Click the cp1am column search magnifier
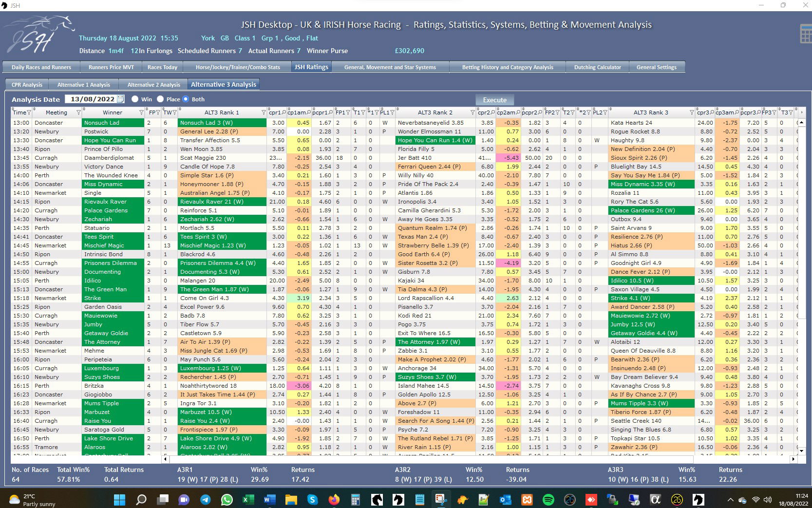This screenshot has width=812, height=508. pos(309,113)
